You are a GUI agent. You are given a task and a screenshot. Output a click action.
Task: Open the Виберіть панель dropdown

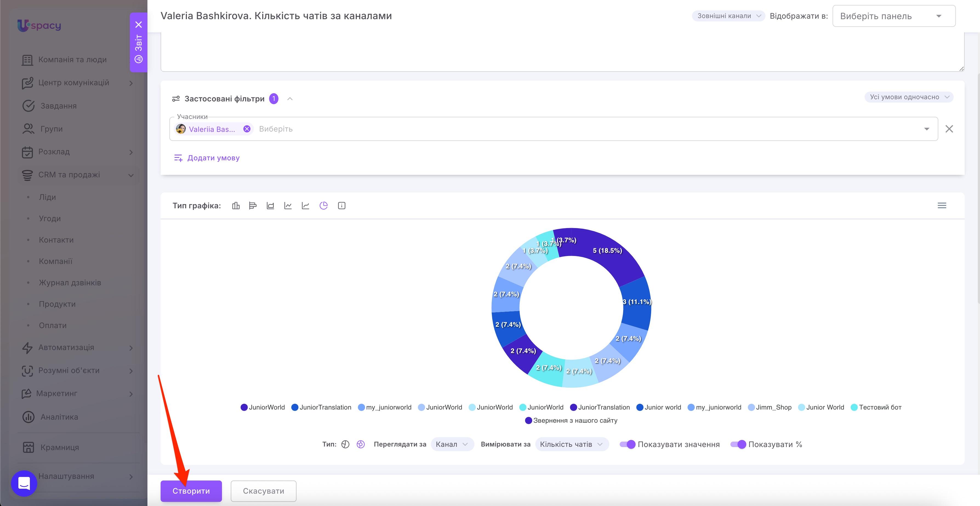pyautogui.click(x=894, y=16)
